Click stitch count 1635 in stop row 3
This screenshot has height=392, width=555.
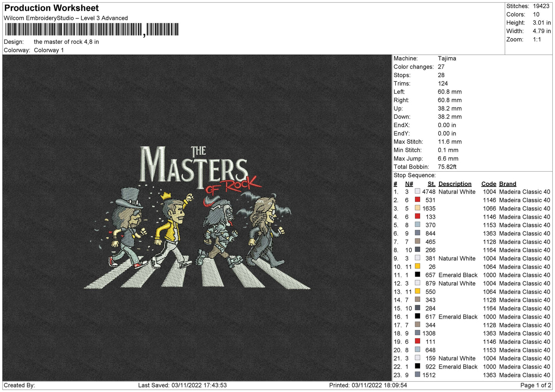(429, 208)
